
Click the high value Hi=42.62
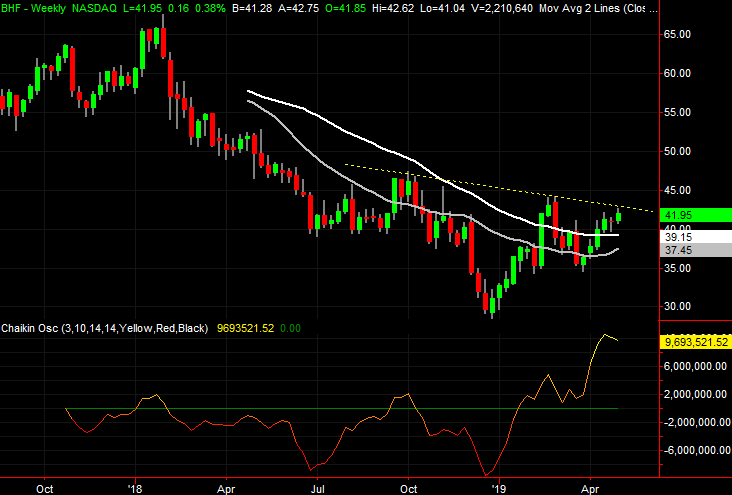coord(393,8)
